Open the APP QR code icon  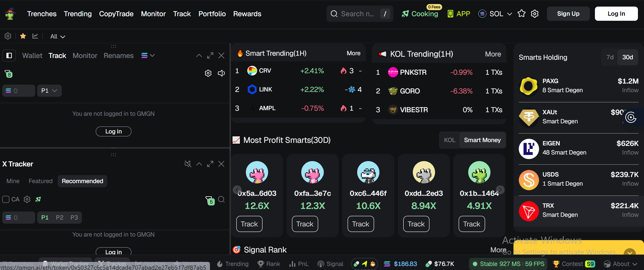point(451,13)
